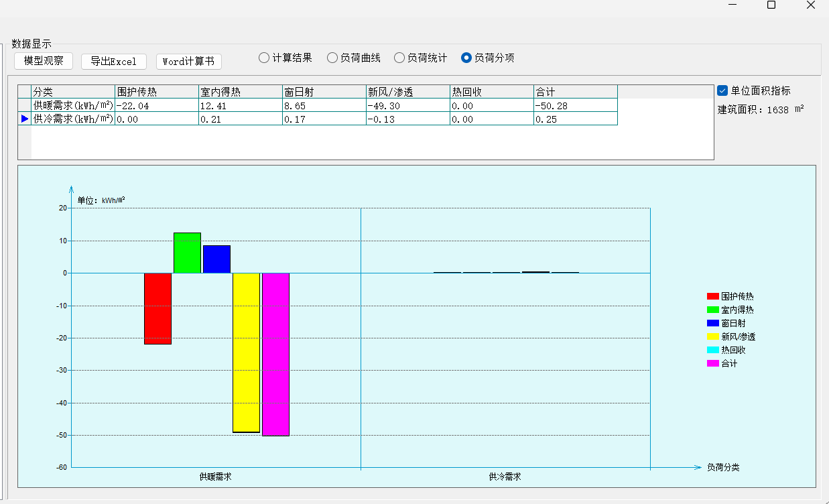Image resolution: width=829 pixels, height=504 pixels.
Task: Maximize the window using title bar button
Action: [x=771, y=5]
